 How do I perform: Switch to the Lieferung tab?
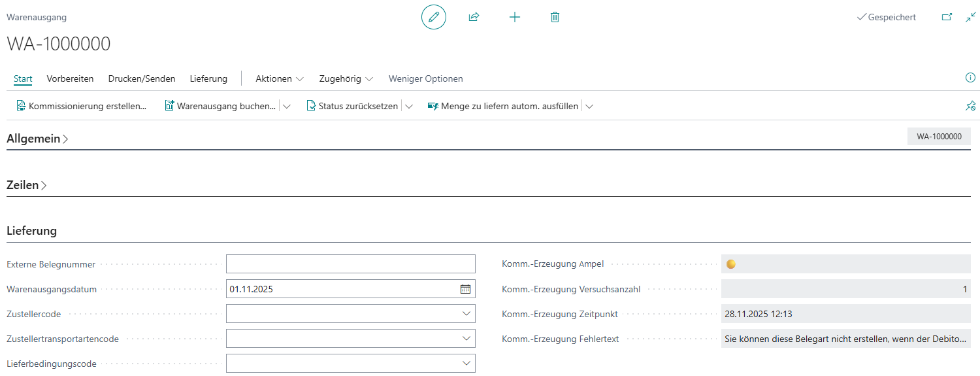point(208,78)
